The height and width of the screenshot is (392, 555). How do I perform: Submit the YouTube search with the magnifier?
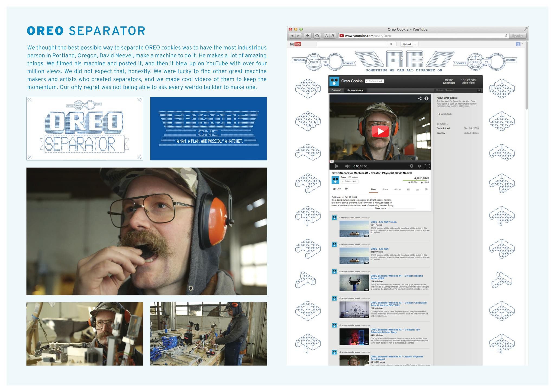[x=391, y=44]
